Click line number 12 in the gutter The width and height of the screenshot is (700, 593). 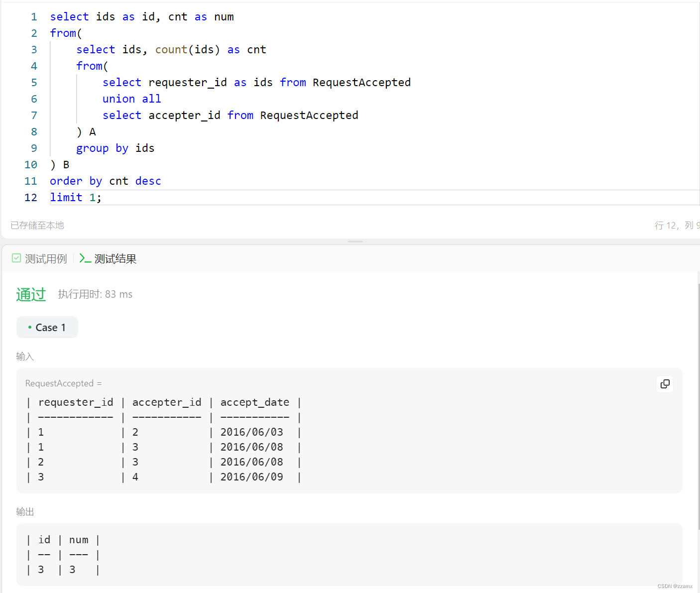click(x=31, y=197)
